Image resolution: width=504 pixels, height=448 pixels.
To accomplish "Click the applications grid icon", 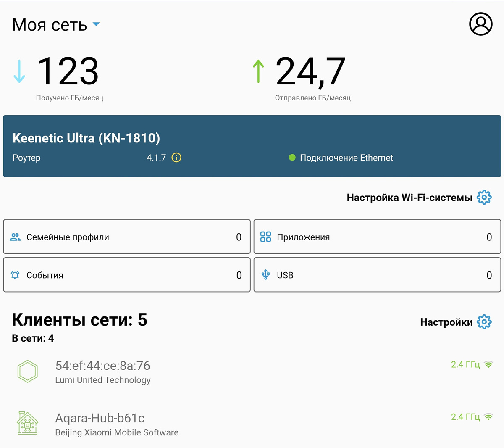I will [x=265, y=237].
